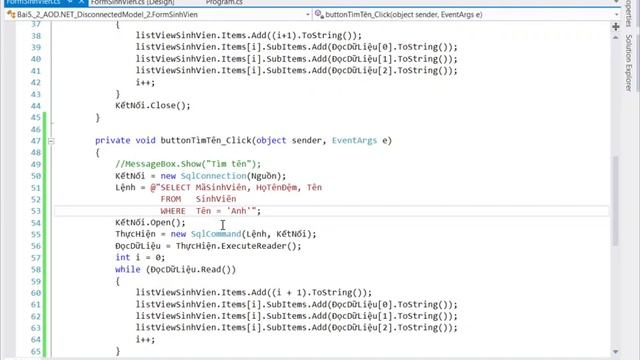Click 'int i = 0;' on line 57
This screenshot has height=360, width=640.
pyautogui.click(x=140, y=258)
